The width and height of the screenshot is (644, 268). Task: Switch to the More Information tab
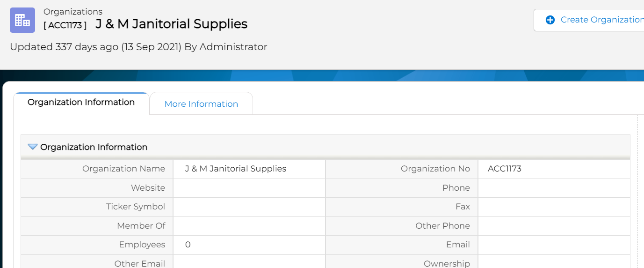201,104
